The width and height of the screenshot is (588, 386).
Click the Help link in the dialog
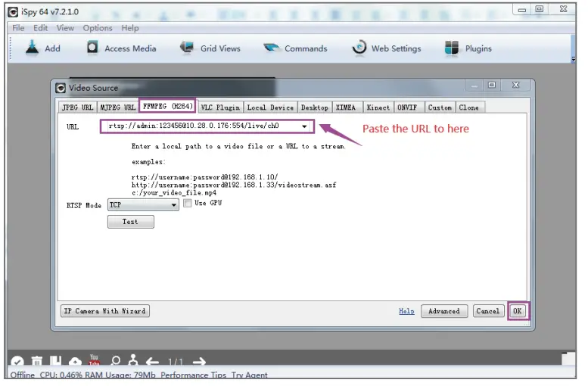tap(406, 311)
